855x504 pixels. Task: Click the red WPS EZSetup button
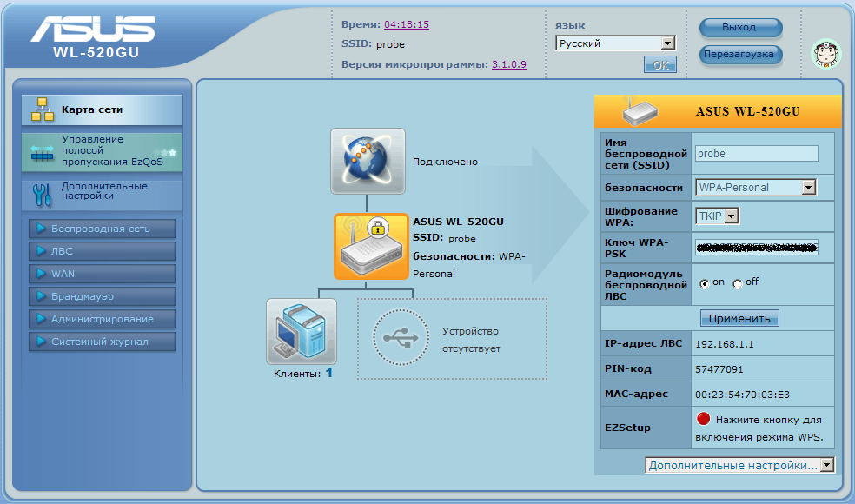tap(704, 419)
